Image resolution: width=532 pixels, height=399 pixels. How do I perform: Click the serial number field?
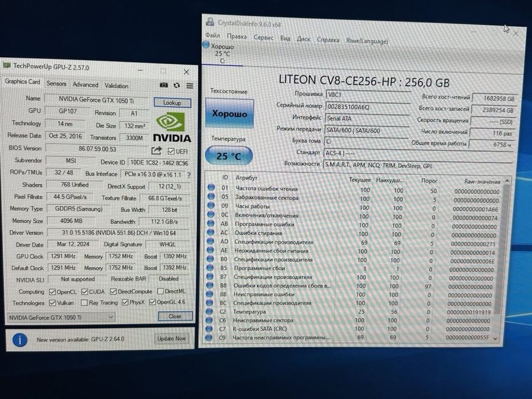[367, 107]
